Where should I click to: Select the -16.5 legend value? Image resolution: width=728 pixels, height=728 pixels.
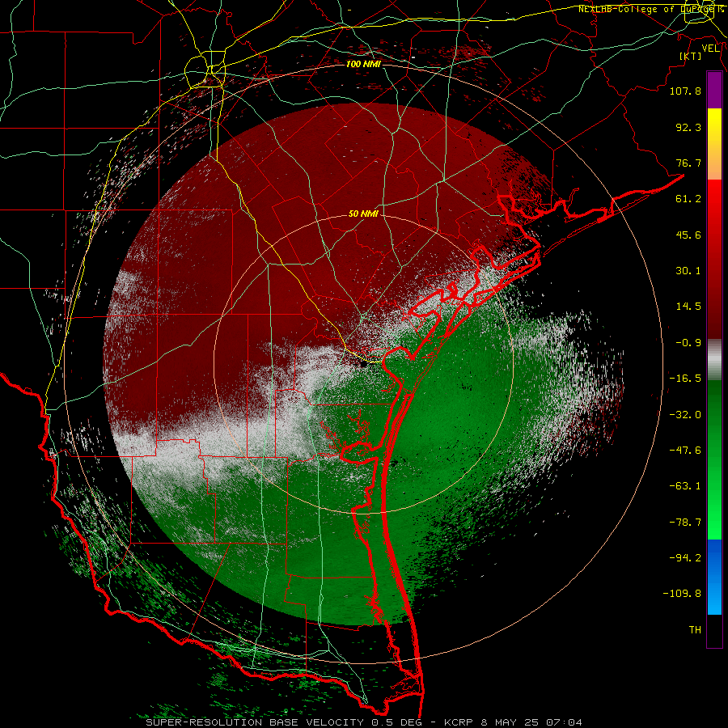pyautogui.click(x=685, y=379)
